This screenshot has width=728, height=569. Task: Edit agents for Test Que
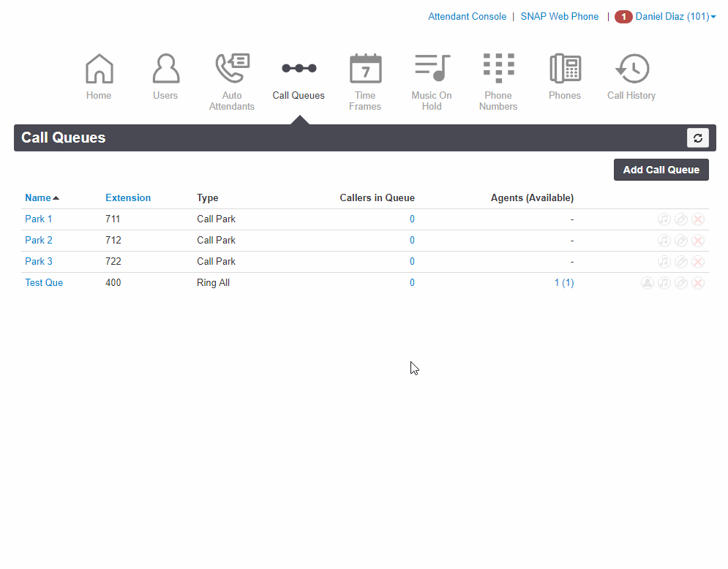pyautogui.click(x=648, y=283)
